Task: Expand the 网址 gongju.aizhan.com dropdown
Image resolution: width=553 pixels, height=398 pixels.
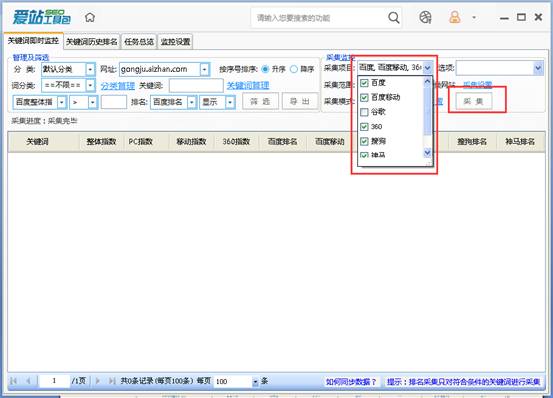Action: [x=205, y=69]
